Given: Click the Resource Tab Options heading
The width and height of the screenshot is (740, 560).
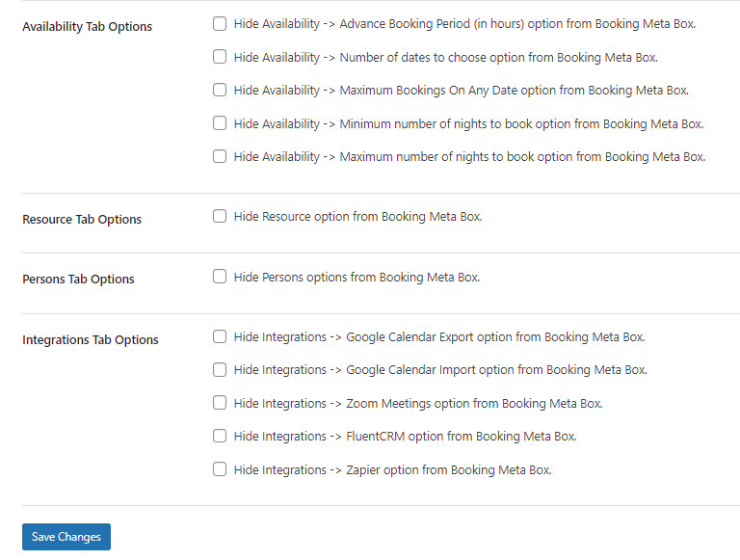Looking at the screenshot, I should coord(82,220).
